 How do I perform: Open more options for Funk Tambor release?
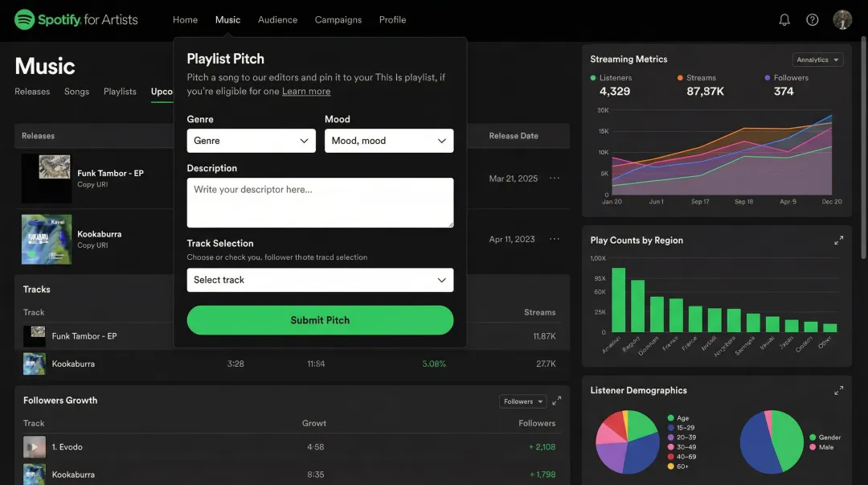click(555, 179)
